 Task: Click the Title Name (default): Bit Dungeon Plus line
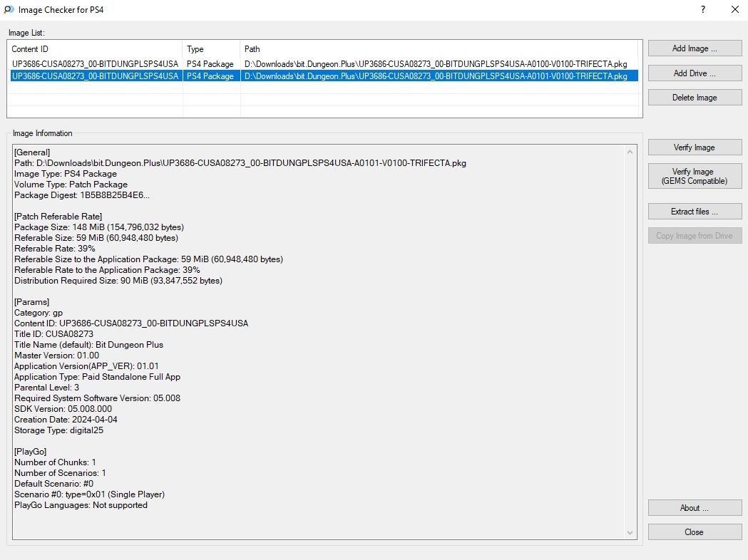point(88,345)
